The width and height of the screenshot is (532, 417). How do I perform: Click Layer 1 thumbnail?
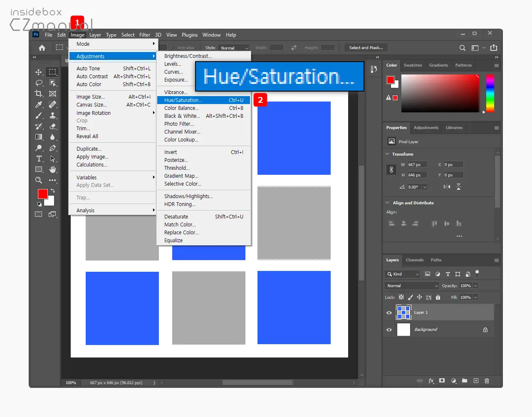coord(403,312)
